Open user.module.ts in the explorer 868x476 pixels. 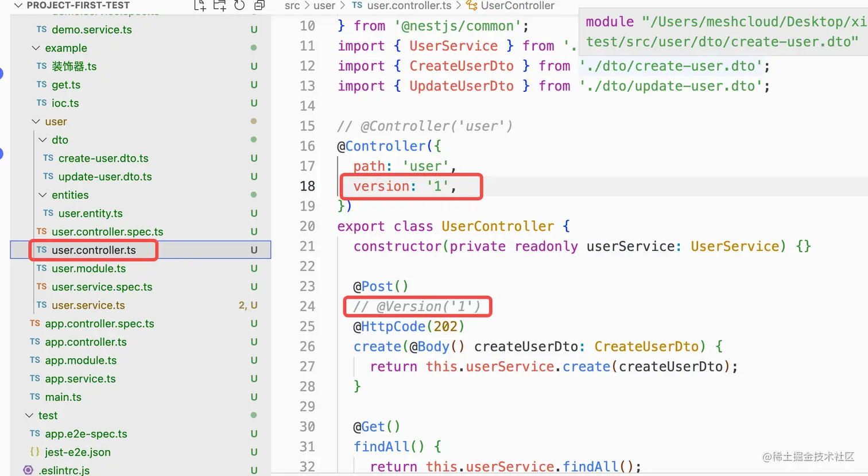click(x=88, y=268)
